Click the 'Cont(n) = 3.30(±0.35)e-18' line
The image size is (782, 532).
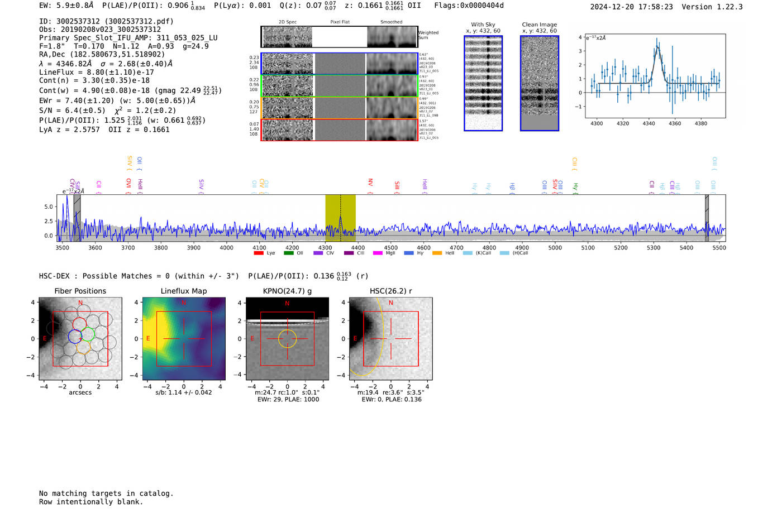tap(94, 80)
